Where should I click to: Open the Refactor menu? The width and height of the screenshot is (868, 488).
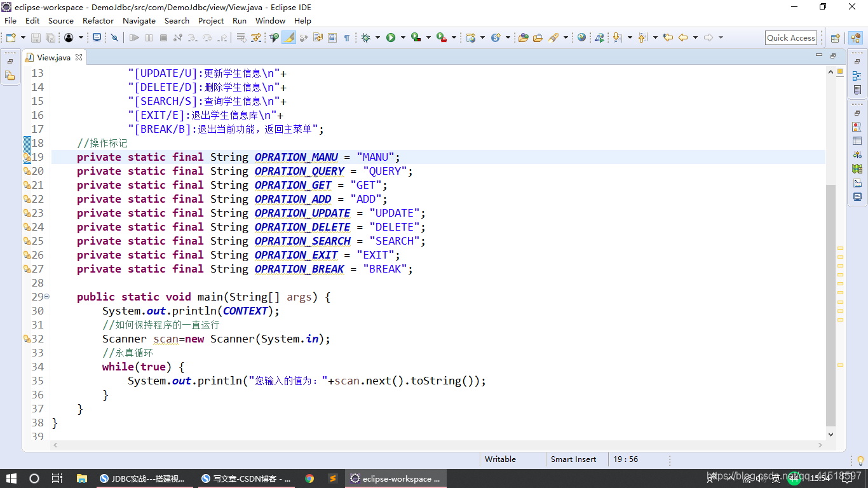coord(98,20)
